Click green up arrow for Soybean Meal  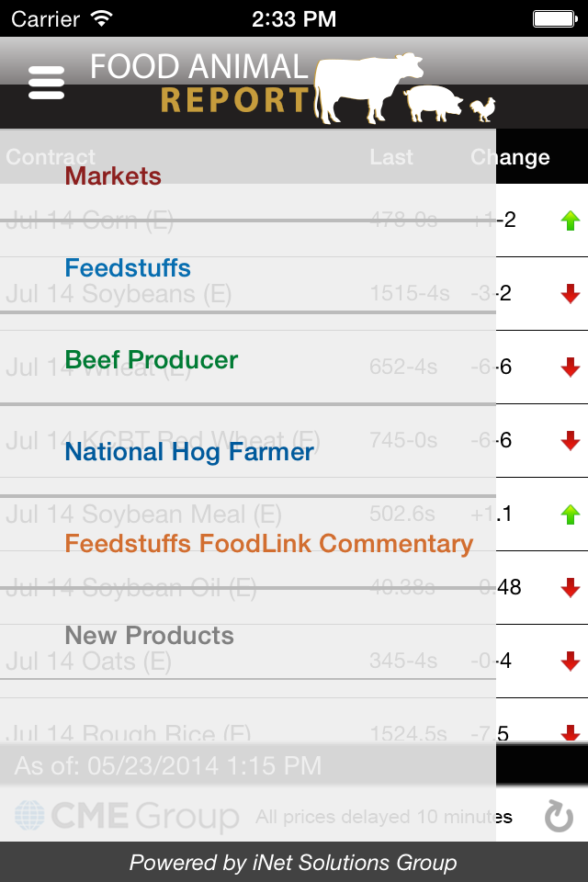571,514
